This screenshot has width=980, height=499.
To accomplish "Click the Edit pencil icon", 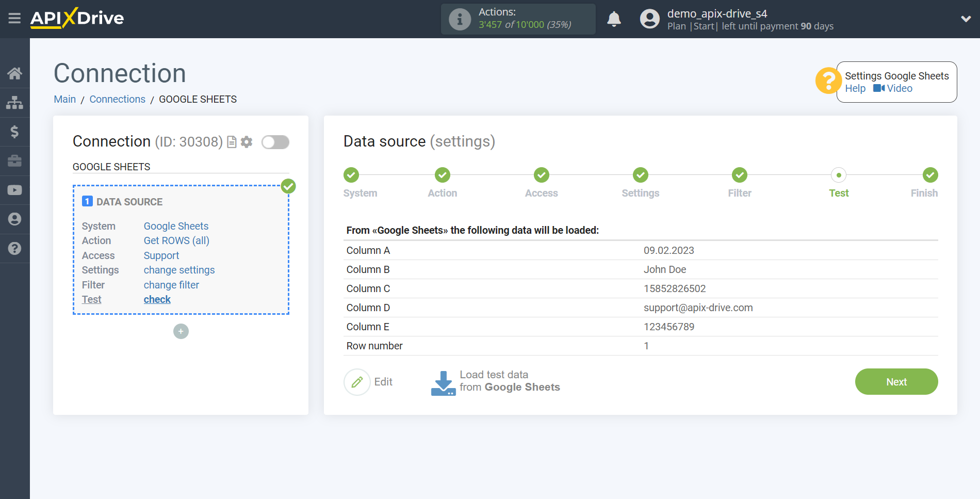I will (357, 382).
